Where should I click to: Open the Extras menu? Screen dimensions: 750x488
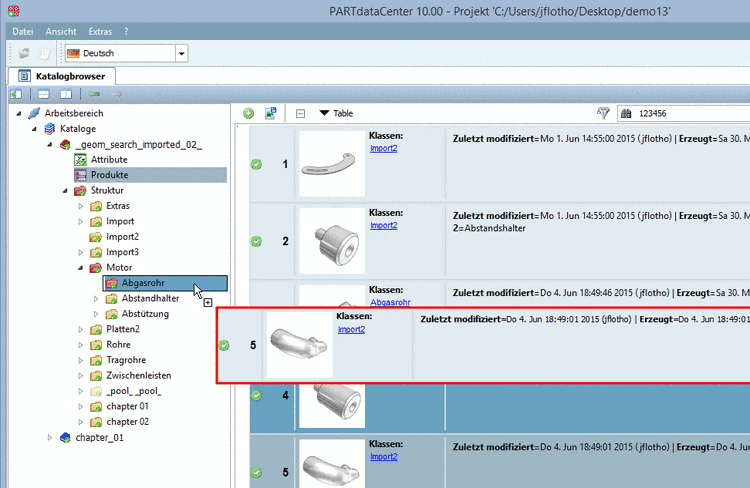pyautogui.click(x=100, y=32)
